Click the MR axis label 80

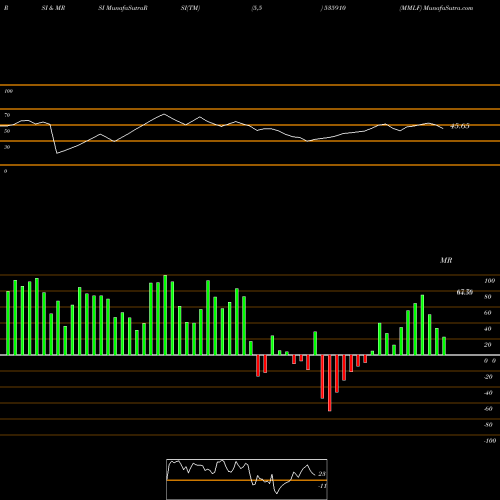tap(488, 297)
